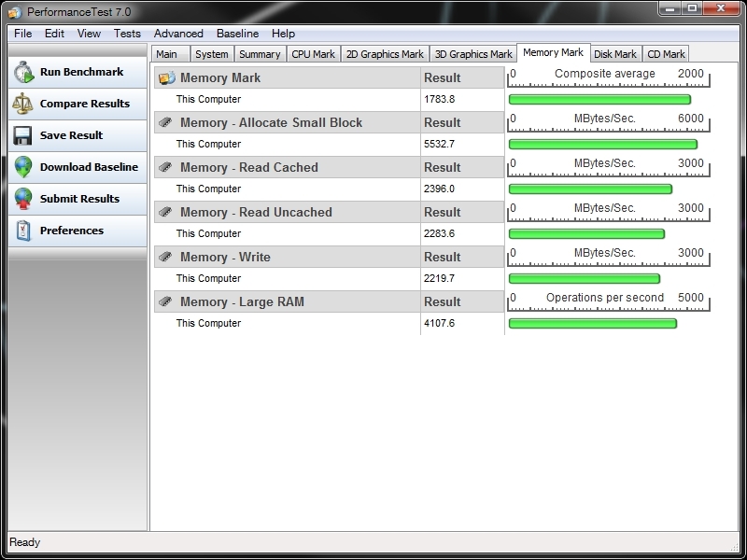This screenshot has width=747, height=560.
Task: Click the Submit Results button label
Action: [x=79, y=199]
